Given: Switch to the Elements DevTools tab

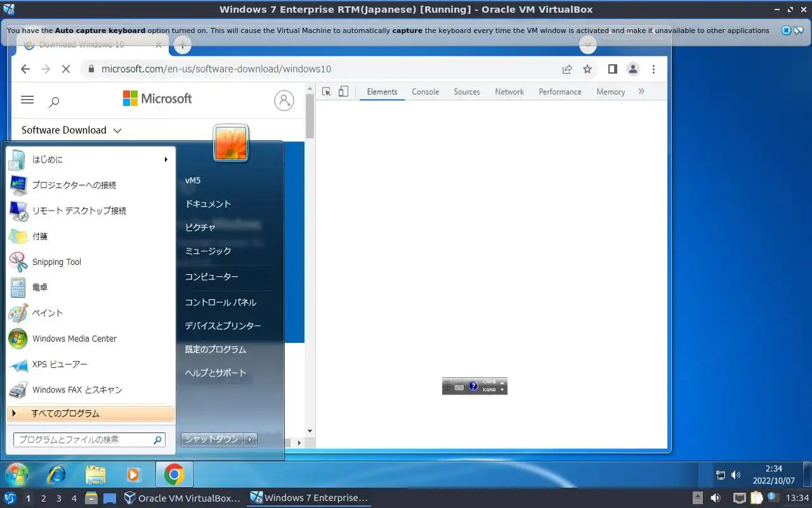Looking at the screenshot, I should [x=382, y=91].
